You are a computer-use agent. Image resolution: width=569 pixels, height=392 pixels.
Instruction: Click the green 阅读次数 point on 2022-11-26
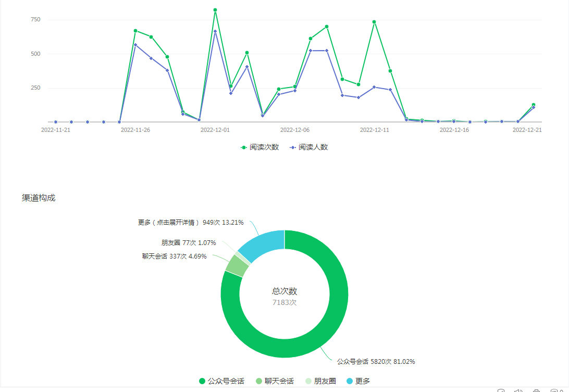pyautogui.click(x=135, y=31)
